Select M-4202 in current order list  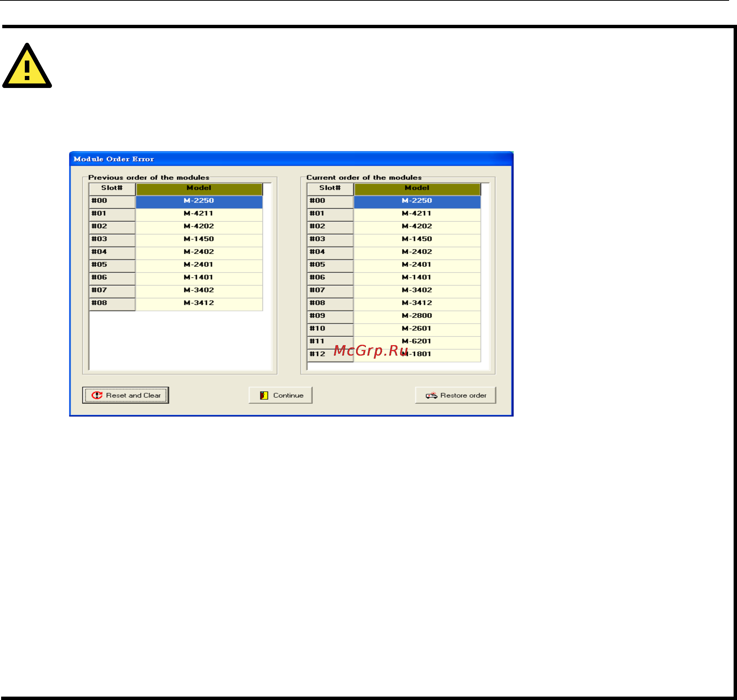[417, 227]
